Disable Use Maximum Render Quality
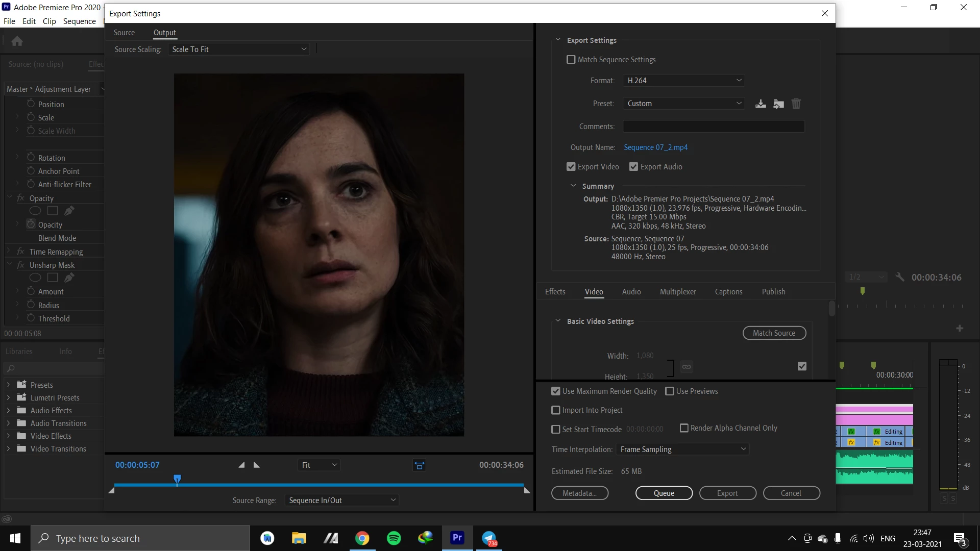980x551 pixels. click(x=556, y=391)
